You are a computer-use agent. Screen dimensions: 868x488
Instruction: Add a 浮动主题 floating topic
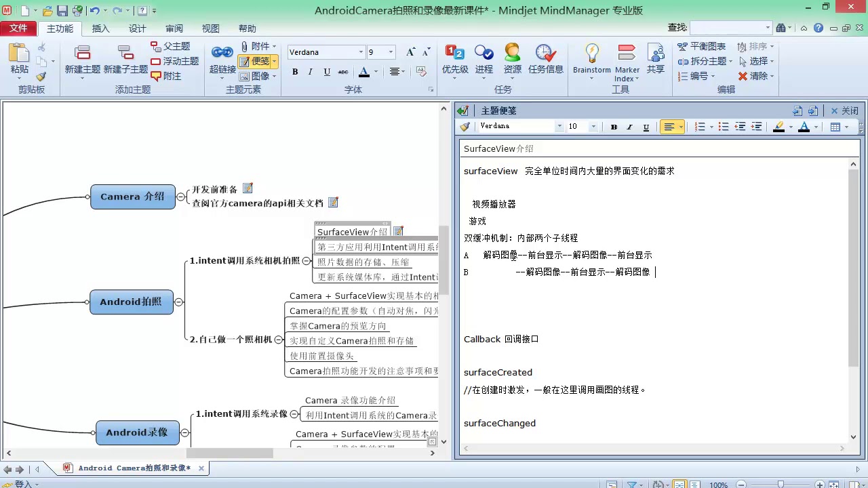tap(175, 61)
